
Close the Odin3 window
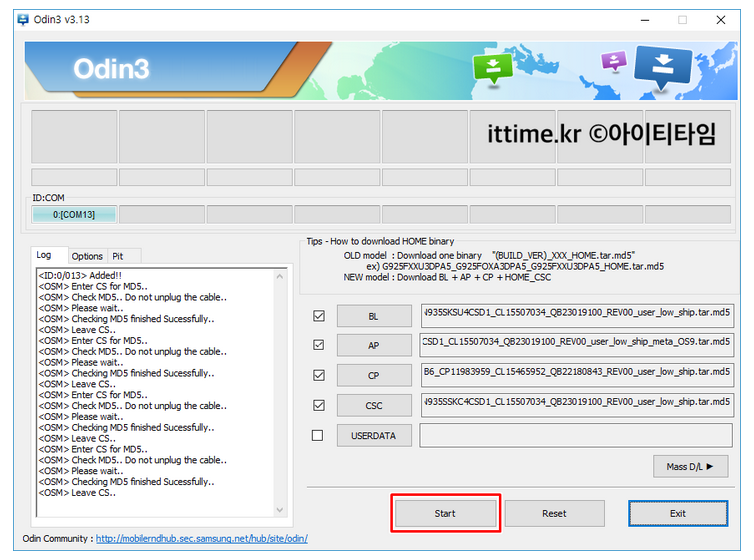click(x=720, y=20)
